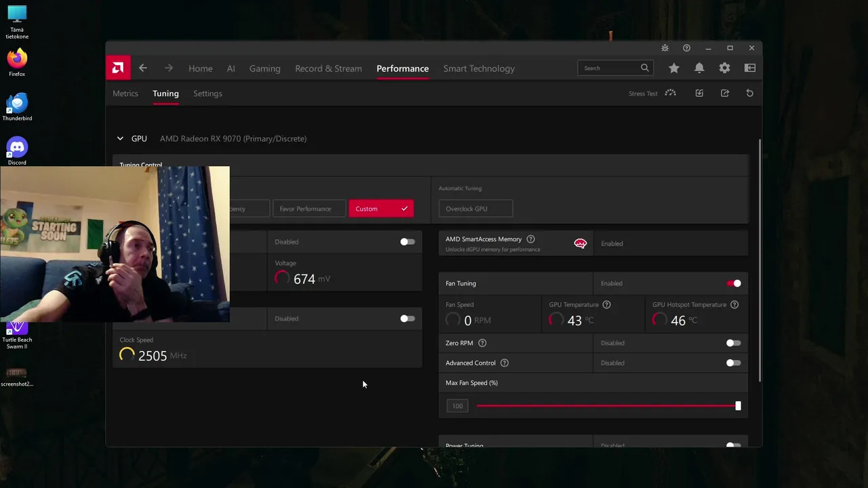The height and width of the screenshot is (488, 868).
Task: Click the Max Fan Speed slider handle
Action: tap(738, 406)
